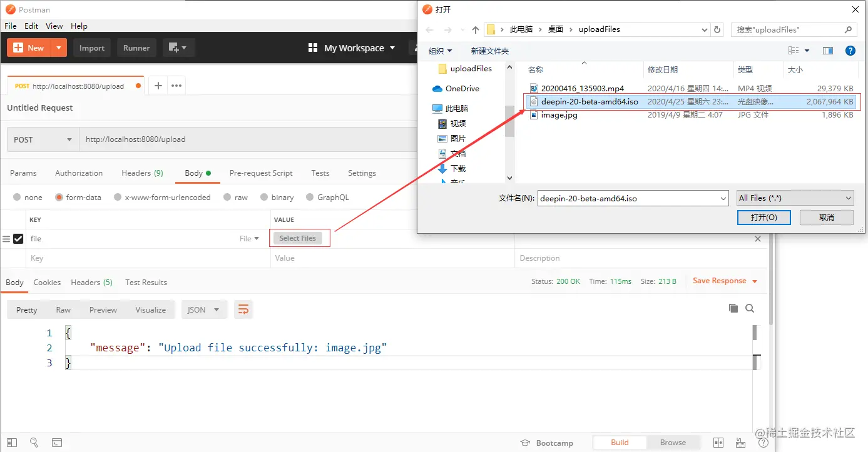Image resolution: width=868 pixels, height=452 pixels.
Task: Open the All Files type filter dropdown
Action: (795, 198)
